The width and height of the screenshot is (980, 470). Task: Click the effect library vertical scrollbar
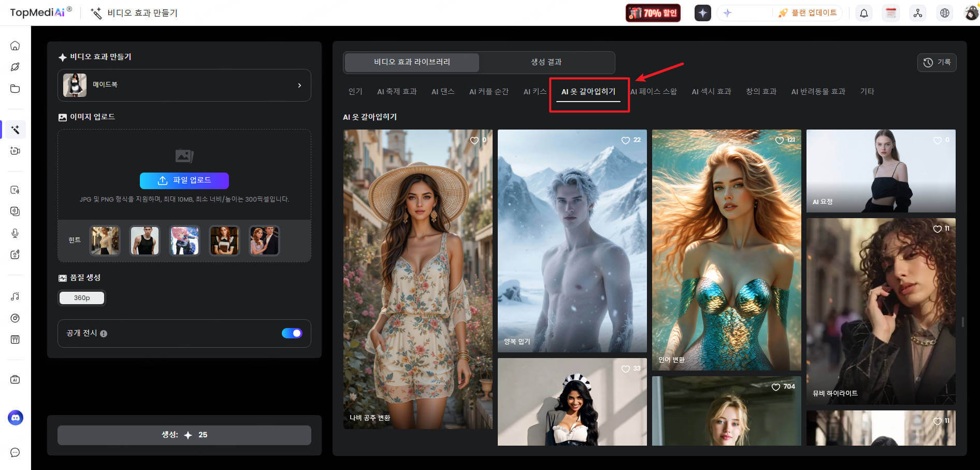pyautogui.click(x=962, y=322)
